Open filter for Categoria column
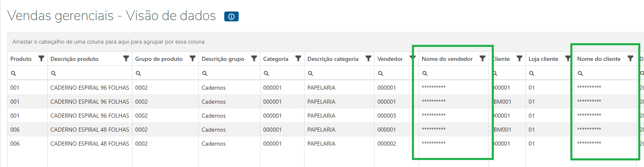The height and width of the screenshot is (167, 644). [x=298, y=59]
